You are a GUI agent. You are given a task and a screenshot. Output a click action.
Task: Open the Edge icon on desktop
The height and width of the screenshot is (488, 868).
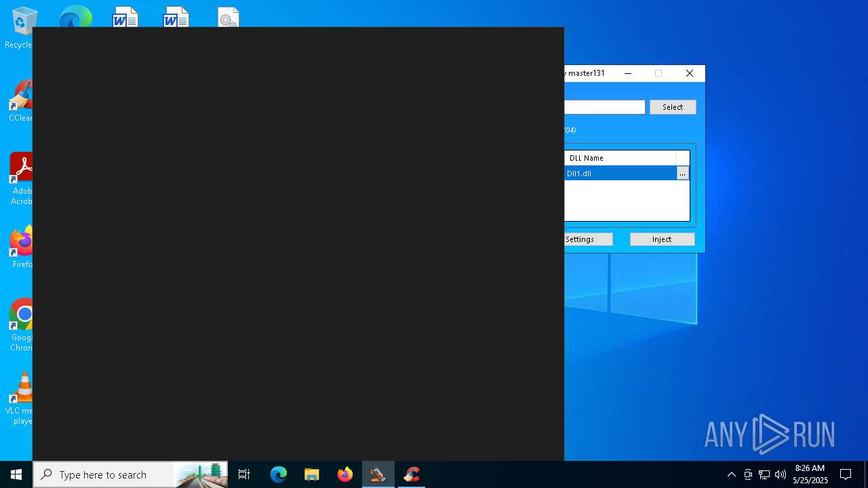tap(75, 17)
